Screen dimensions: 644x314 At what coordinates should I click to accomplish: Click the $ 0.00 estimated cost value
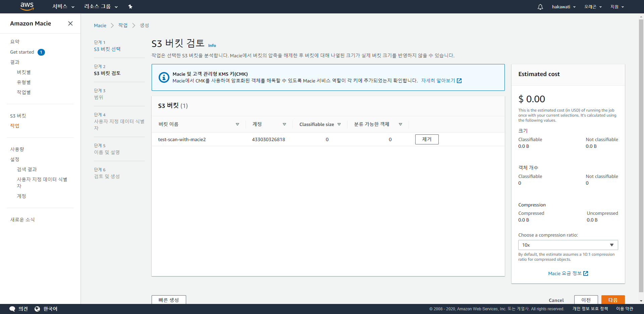tap(532, 99)
